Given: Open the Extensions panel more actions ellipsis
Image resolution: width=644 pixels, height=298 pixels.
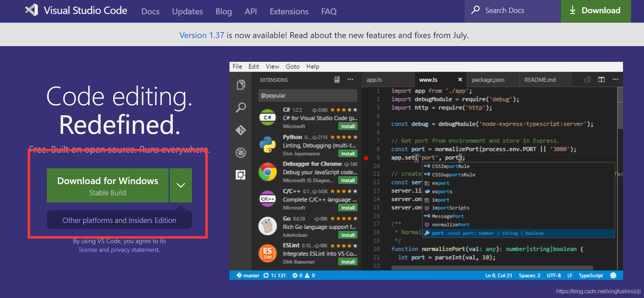Looking at the screenshot, I should click(x=350, y=79).
